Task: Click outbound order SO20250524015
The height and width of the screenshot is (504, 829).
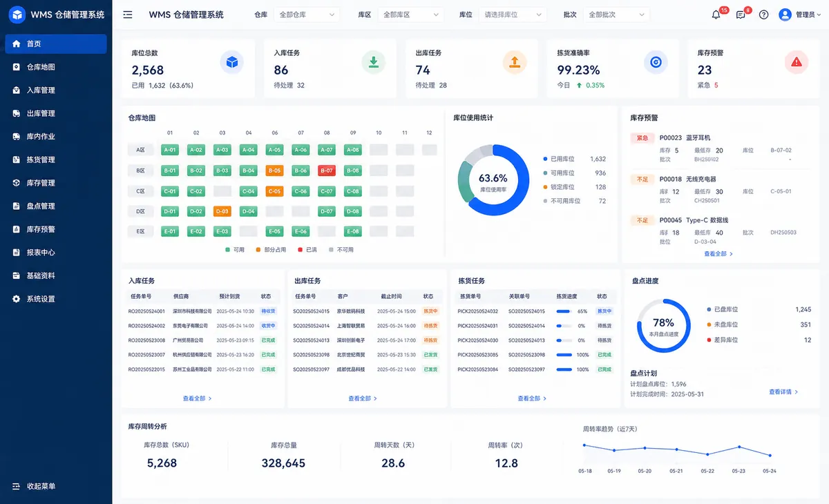Action: click(312, 311)
